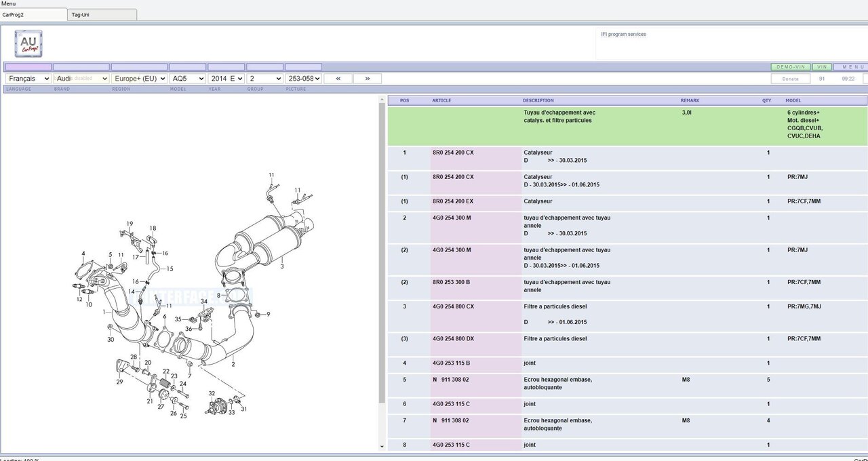The width and height of the screenshot is (868, 461).
Task: Open the Model dropdown showing AQ5
Action: 187,79
